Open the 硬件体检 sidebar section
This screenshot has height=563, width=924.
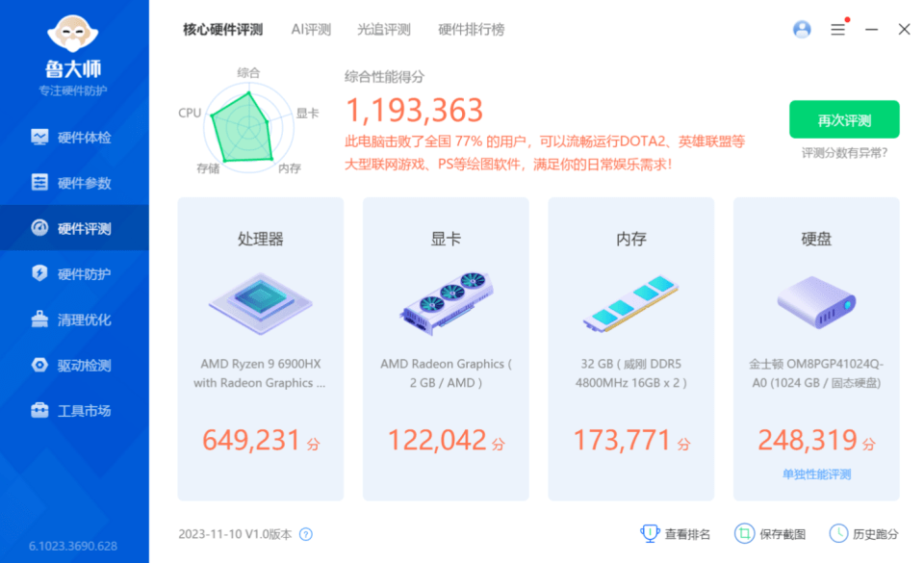click(74, 137)
